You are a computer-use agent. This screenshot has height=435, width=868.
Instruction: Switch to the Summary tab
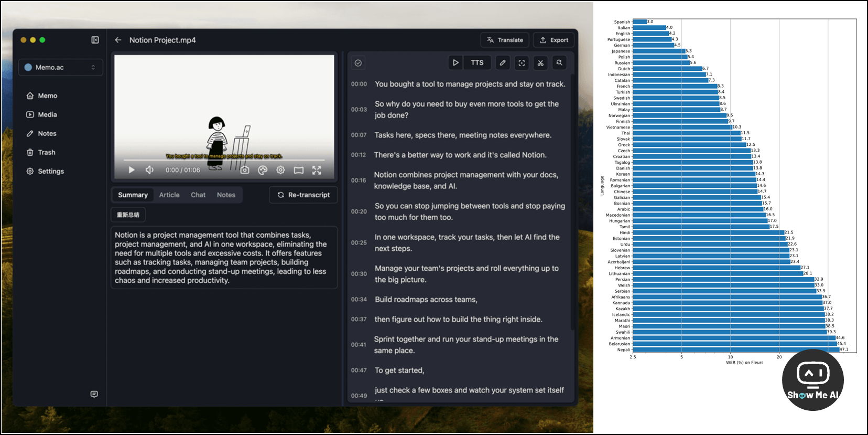click(x=133, y=195)
